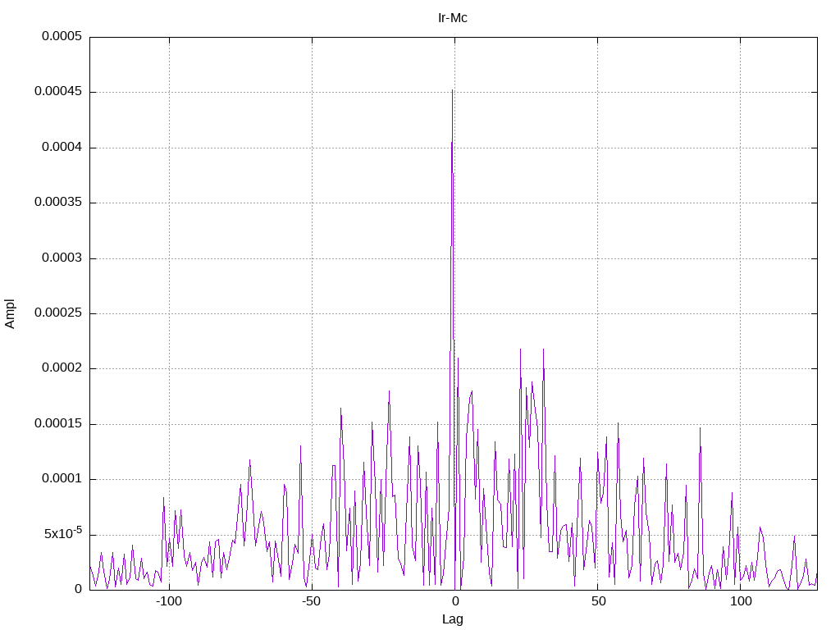Image resolution: width=840 pixels, height=630 pixels.
Task: Click the 0.00015 y-axis tick label
Action: 58,424
